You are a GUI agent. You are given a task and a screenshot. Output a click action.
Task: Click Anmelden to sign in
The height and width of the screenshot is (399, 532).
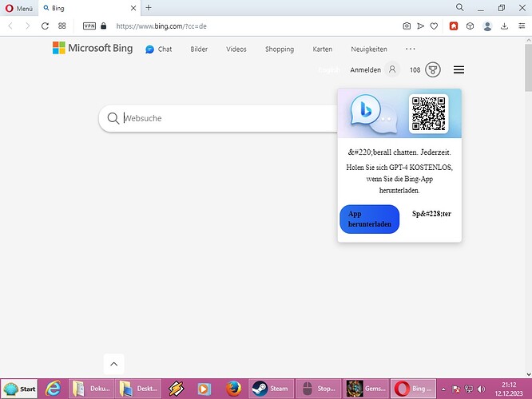coord(365,70)
